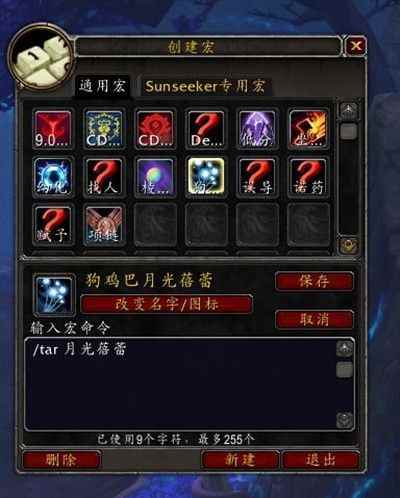Switch to the 通用宏 tab
400x498 pixels.
102,86
